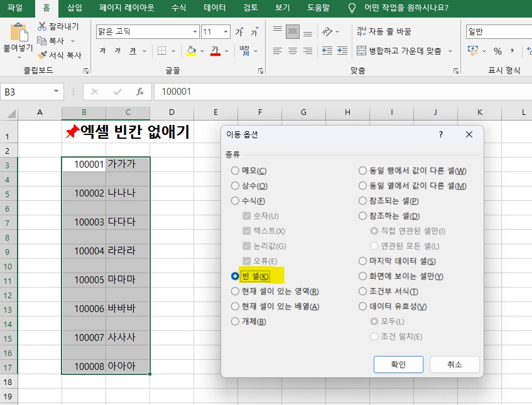The image size is (532, 405).
Task: Click the Insert Function fx icon
Action: point(140,92)
